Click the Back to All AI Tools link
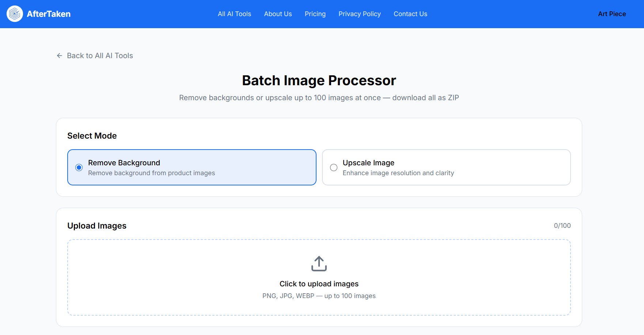The image size is (644, 335). point(100,55)
